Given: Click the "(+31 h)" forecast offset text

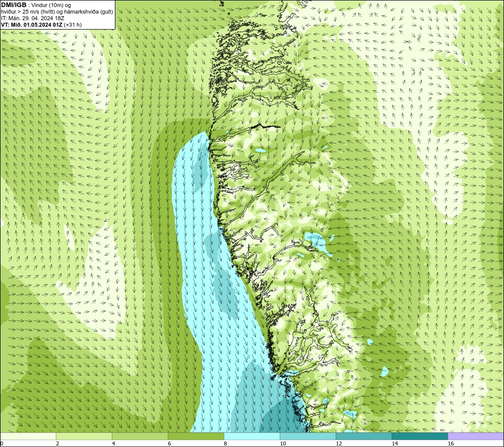Looking at the screenshot, I should coord(73,25).
